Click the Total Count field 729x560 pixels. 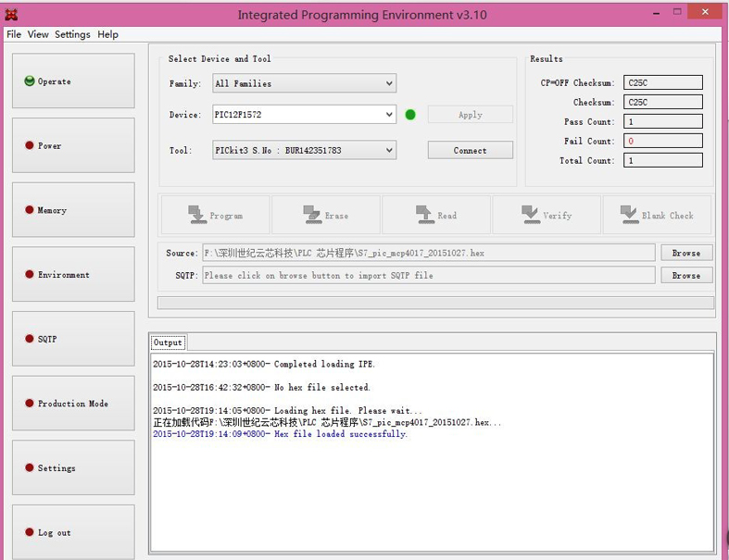pyautogui.click(x=663, y=160)
